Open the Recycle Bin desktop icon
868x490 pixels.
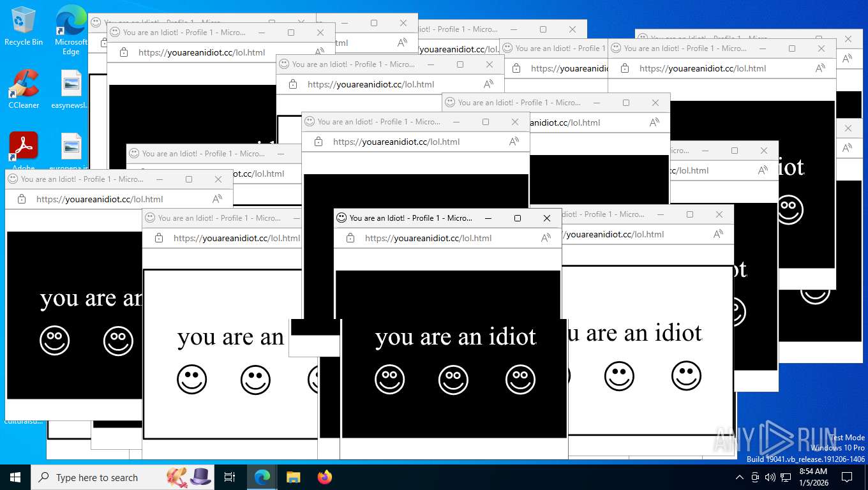point(24,27)
